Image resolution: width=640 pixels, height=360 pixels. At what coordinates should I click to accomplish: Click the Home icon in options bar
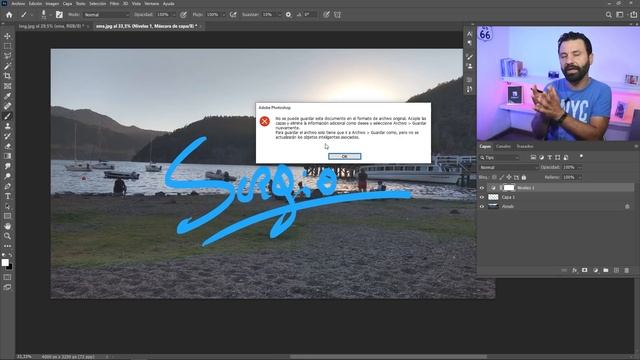coord(9,15)
